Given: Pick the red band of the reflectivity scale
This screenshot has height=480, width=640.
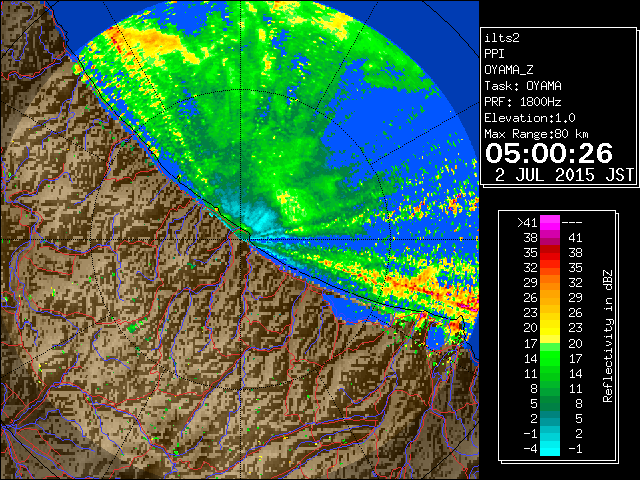Looking at the screenshot, I should (x=550, y=253).
